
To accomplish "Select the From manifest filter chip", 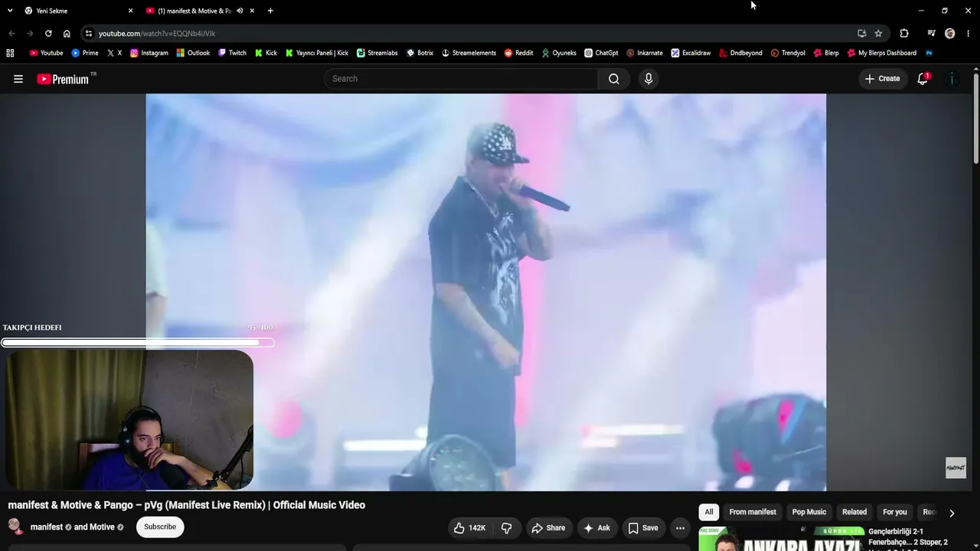I will pos(753,512).
